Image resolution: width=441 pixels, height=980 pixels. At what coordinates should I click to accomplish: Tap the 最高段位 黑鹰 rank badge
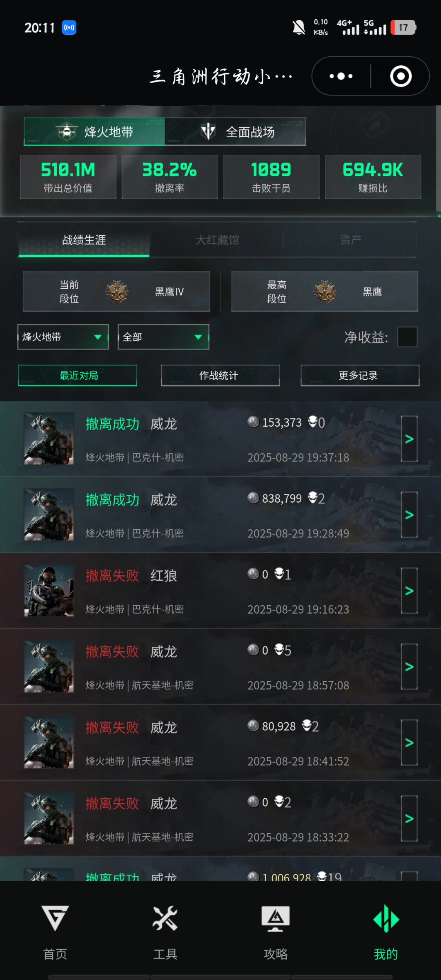tap(325, 292)
